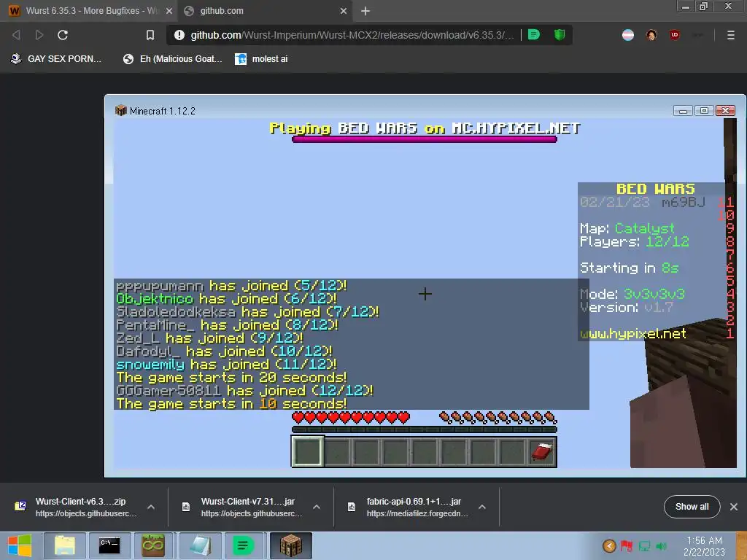
Task: Go forward with the browser forward arrow
Action: click(x=39, y=35)
